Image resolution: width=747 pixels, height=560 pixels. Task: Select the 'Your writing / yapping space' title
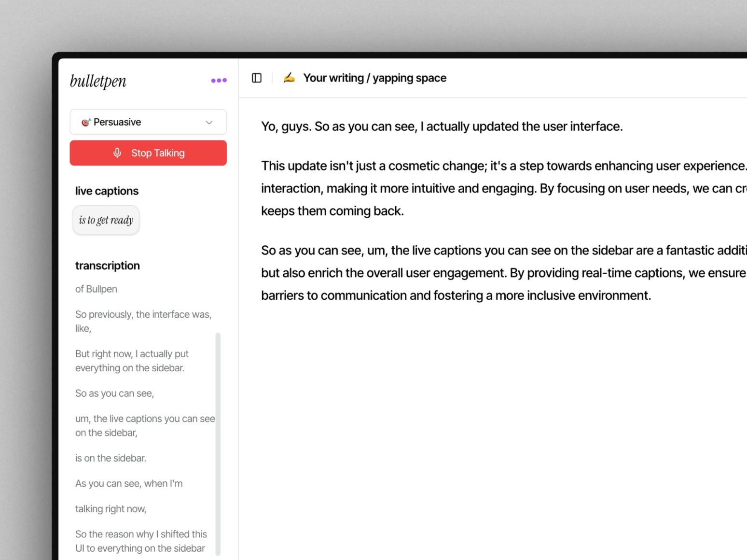click(375, 78)
